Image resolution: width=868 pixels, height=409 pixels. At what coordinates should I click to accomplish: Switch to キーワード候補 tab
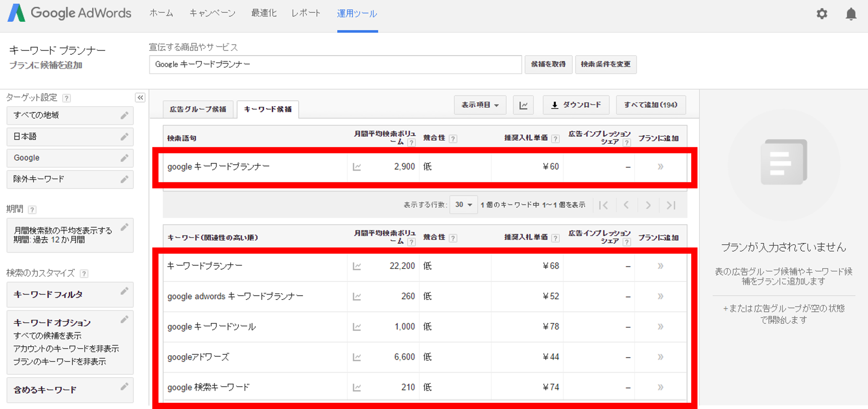click(268, 109)
